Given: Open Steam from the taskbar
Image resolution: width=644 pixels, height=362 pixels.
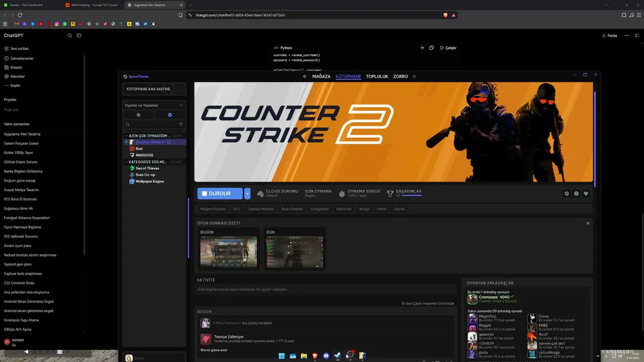Looking at the screenshot, I should point(338,355).
